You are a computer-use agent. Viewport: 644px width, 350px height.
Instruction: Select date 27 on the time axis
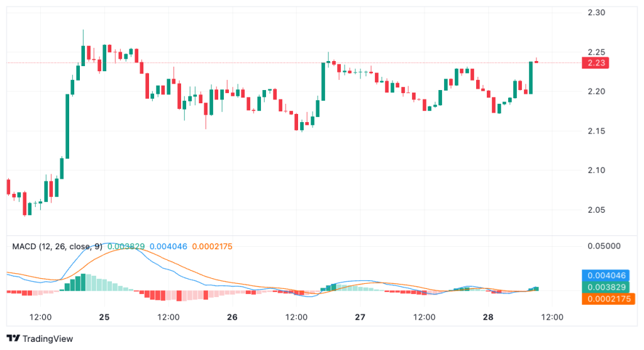point(360,317)
